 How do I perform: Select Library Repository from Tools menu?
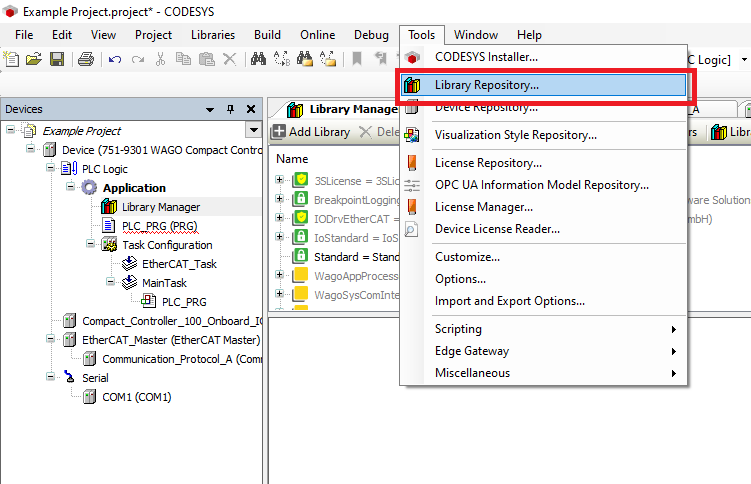click(x=486, y=85)
